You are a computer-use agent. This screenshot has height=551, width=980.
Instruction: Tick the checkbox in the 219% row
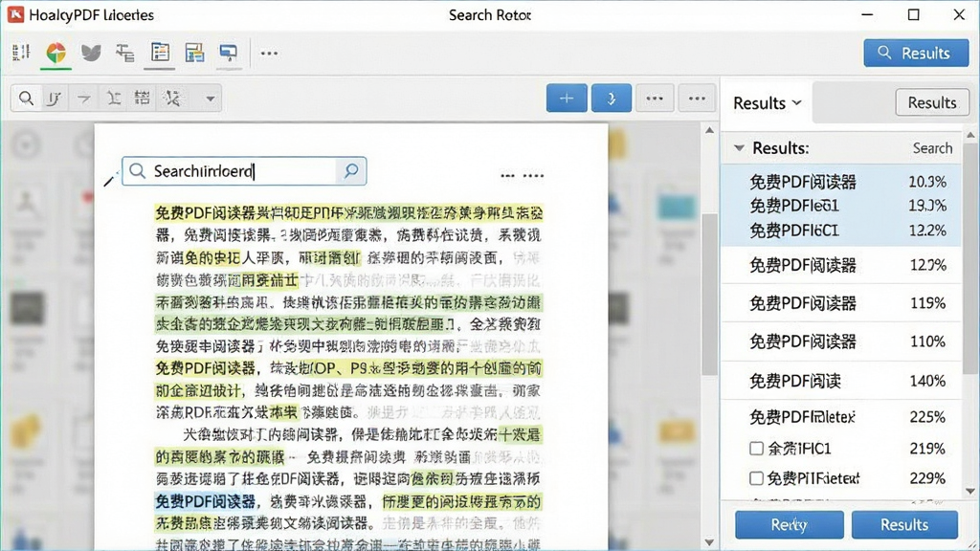[x=756, y=448]
